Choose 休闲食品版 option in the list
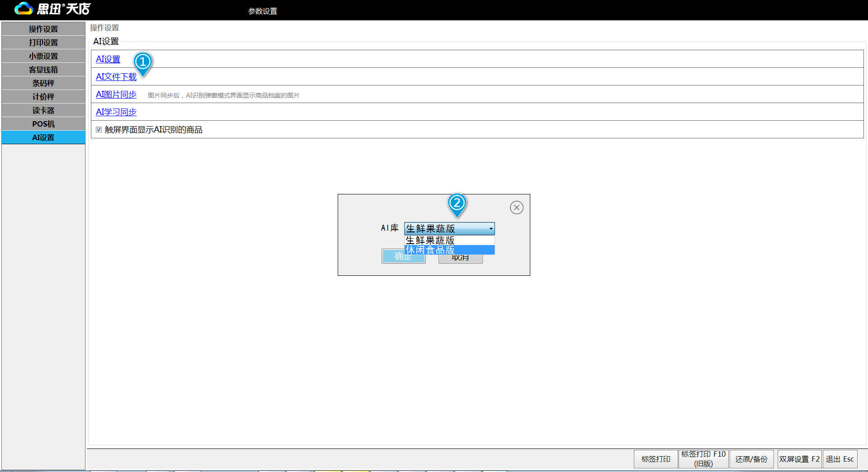 point(449,250)
